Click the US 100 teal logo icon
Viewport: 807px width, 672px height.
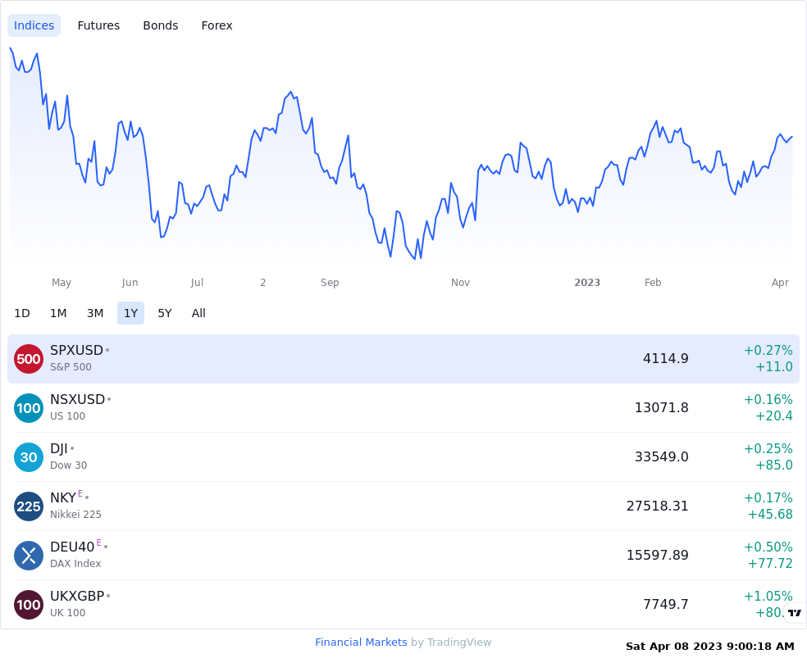click(x=29, y=408)
